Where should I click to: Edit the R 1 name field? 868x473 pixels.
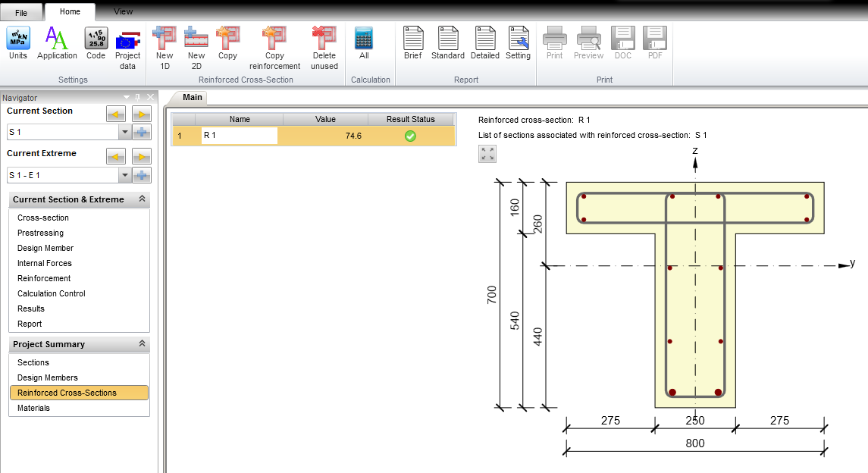tap(239, 136)
